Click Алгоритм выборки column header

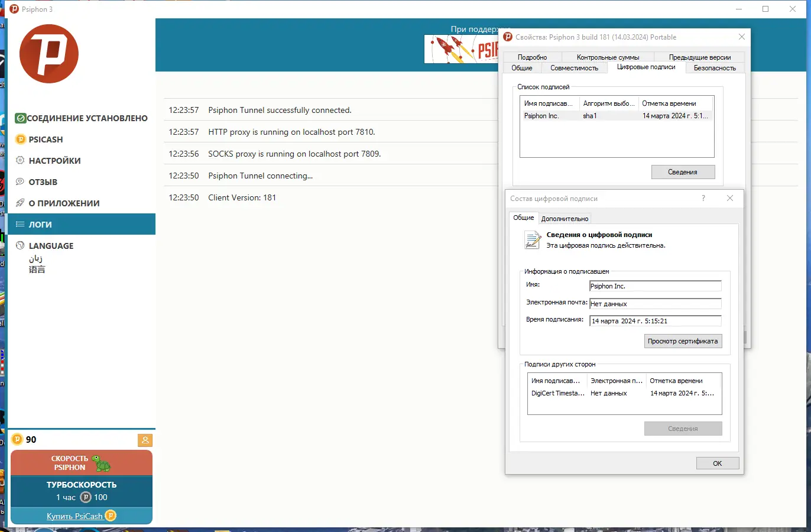point(609,103)
